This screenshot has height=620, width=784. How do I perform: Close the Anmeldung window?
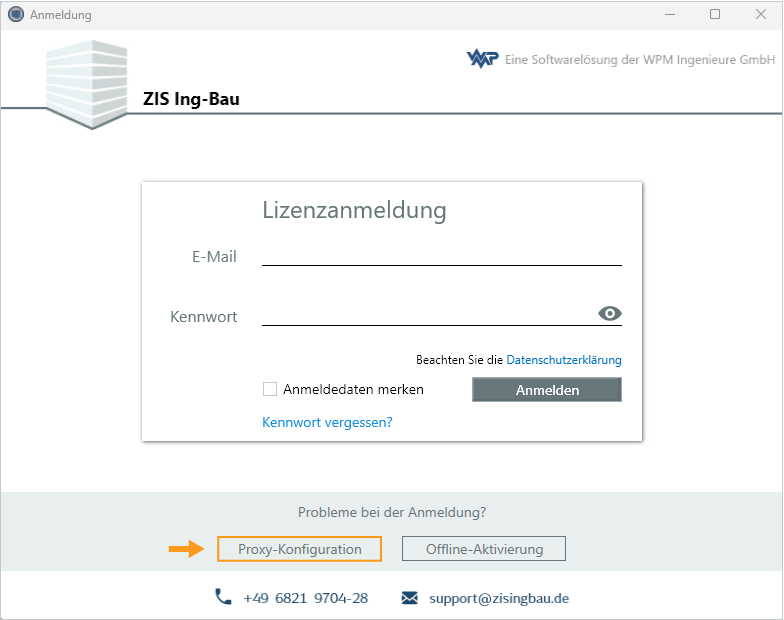pyautogui.click(x=760, y=14)
